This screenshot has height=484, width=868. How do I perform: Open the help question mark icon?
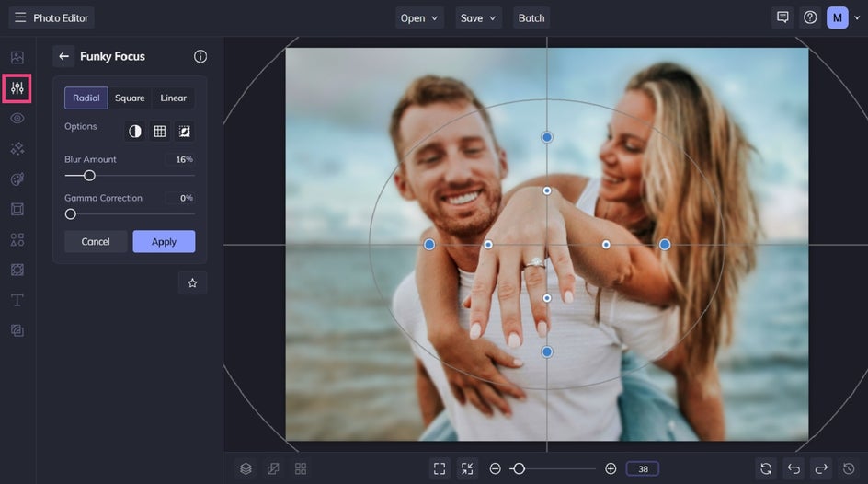point(810,17)
